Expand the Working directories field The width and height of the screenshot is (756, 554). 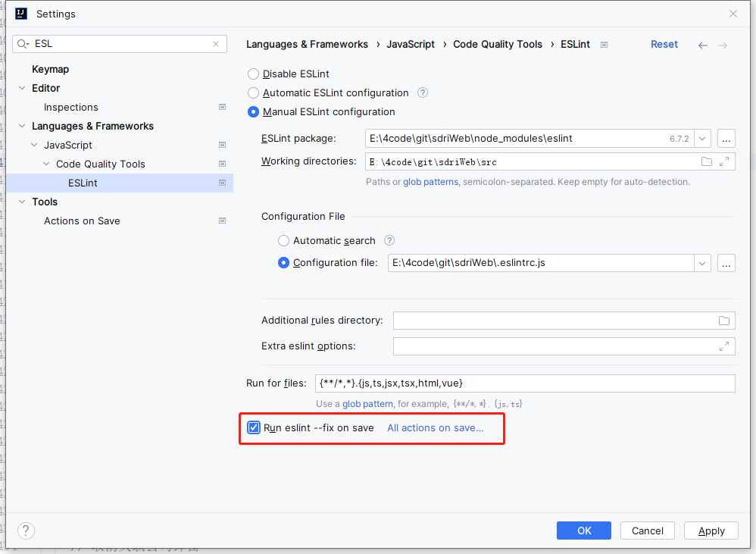point(724,161)
